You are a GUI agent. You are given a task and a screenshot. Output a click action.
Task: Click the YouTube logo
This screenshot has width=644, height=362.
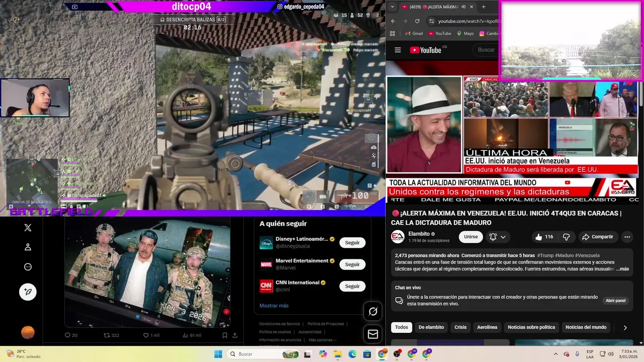(425, 50)
